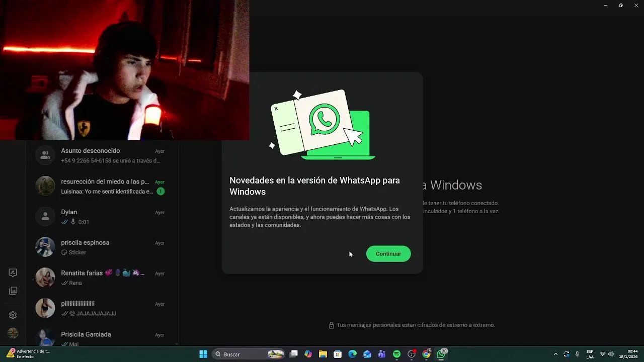The height and width of the screenshot is (362, 644).
Task: Open Copilot from the taskbar
Action: (308, 354)
